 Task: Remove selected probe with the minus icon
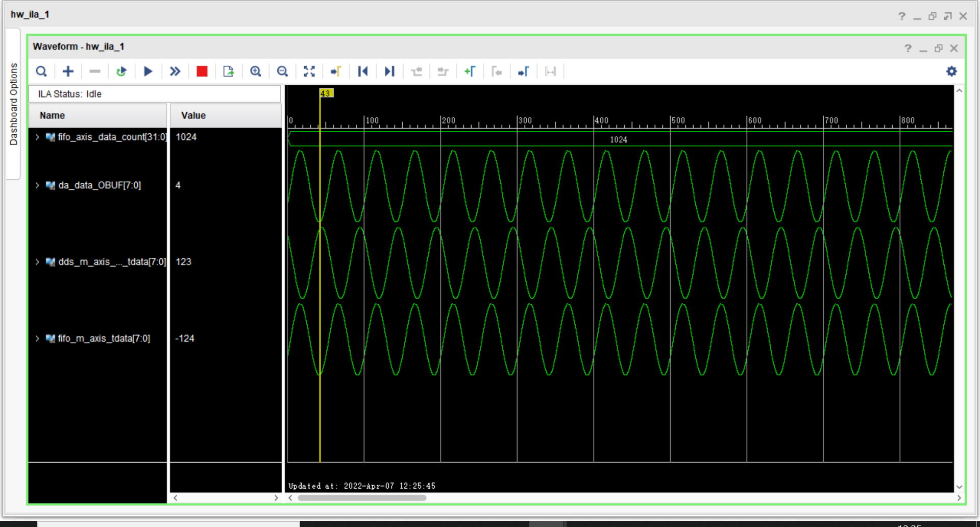click(95, 71)
